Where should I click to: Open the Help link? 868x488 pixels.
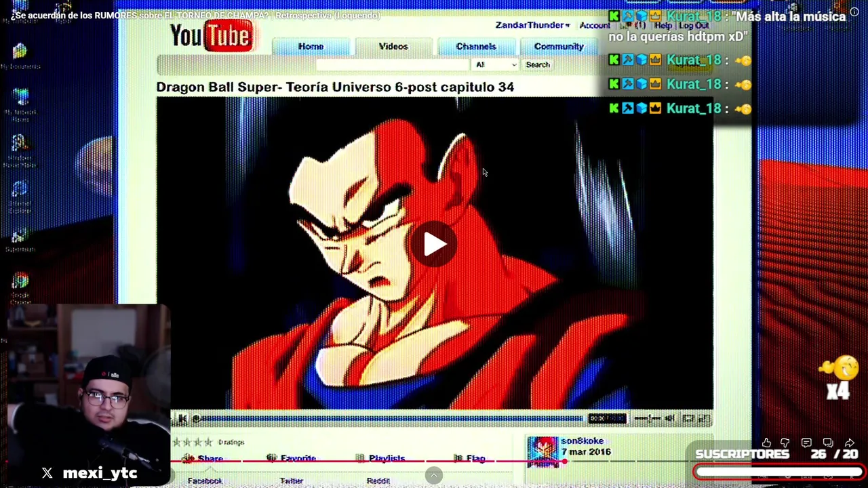pyautogui.click(x=663, y=25)
